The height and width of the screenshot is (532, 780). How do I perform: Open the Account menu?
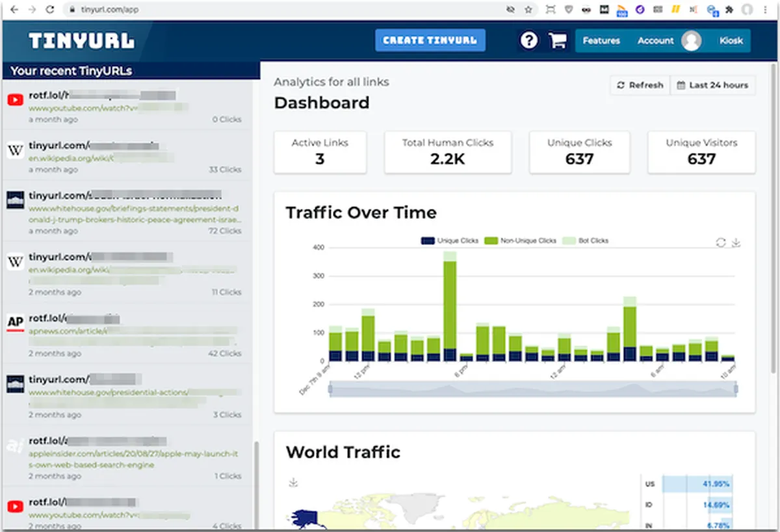(655, 40)
